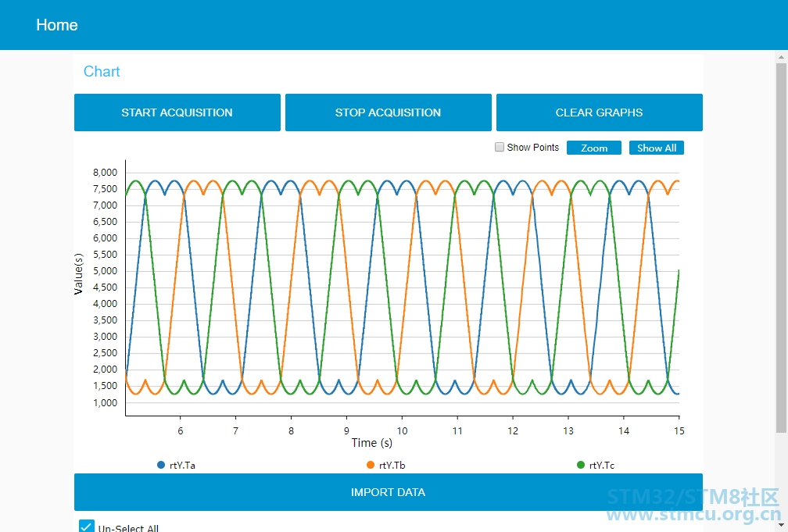Click the Home header link
Viewport: 788px width, 532px height.
tap(57, 25)
